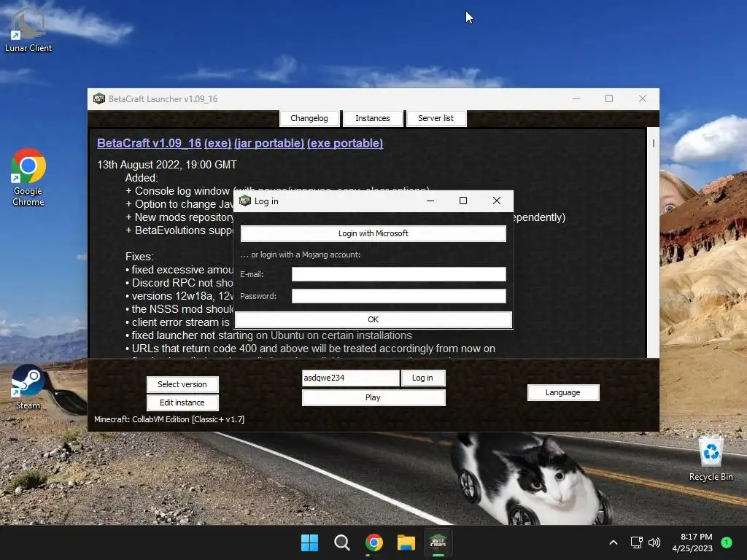Switch to the Instances tab
The height and width of the screenshot is (560, 747).
373,118
